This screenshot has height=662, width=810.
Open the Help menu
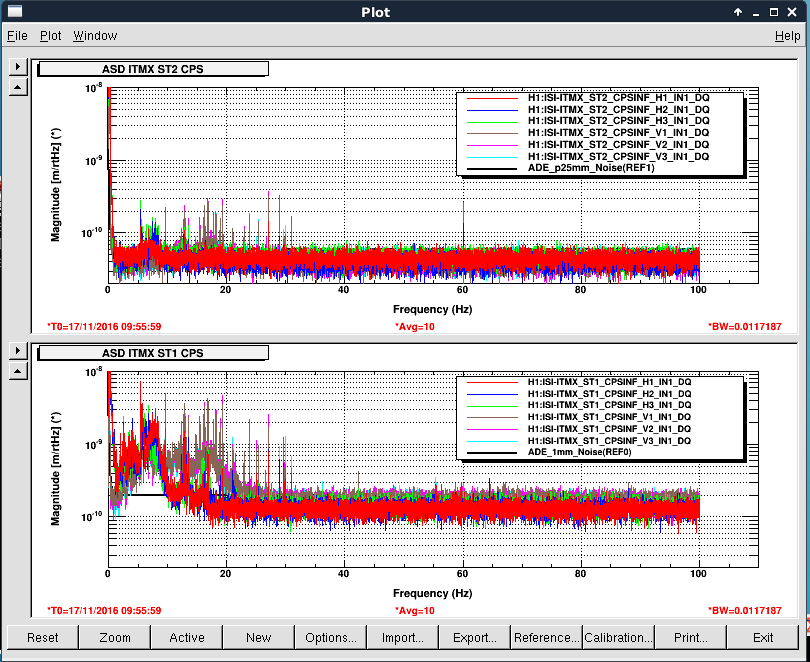coord(787,35)
